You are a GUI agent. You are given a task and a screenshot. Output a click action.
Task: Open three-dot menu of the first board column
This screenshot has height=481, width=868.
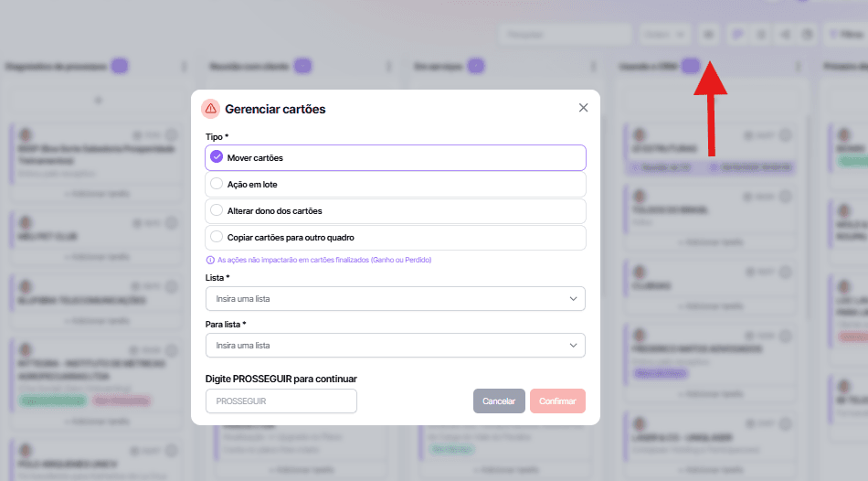(x=185, y=67)
